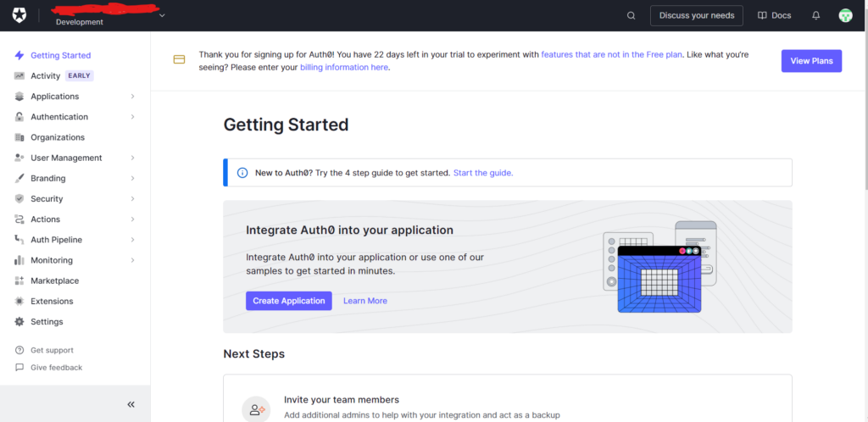Expand the Authentication section chevron

tap(133, 117)
